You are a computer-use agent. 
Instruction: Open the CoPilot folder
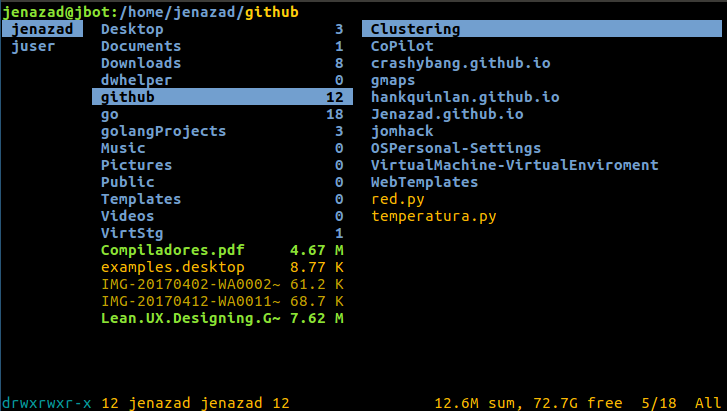tap(402, 46)
